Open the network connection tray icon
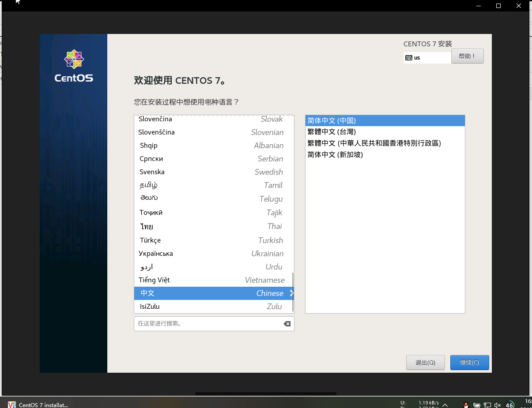Viewport: 532px width, 408px height. tap(487, 404)
